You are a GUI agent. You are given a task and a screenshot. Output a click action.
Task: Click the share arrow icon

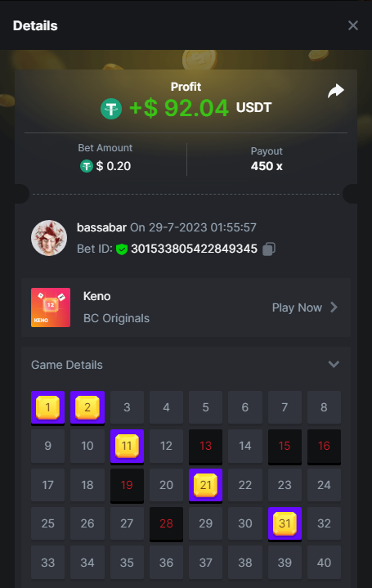pyautogui.click(x=336, y=91)
